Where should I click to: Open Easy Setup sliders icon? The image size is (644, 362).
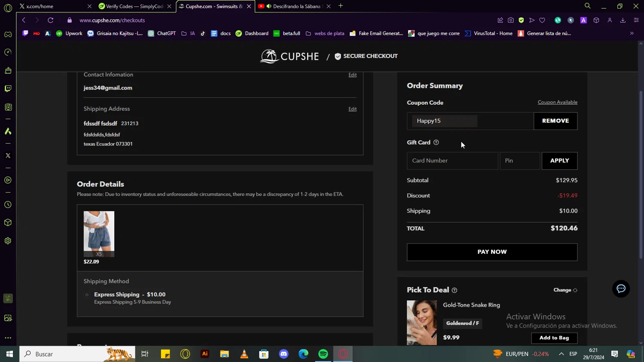pyautogui.click(x=636, y=20)
